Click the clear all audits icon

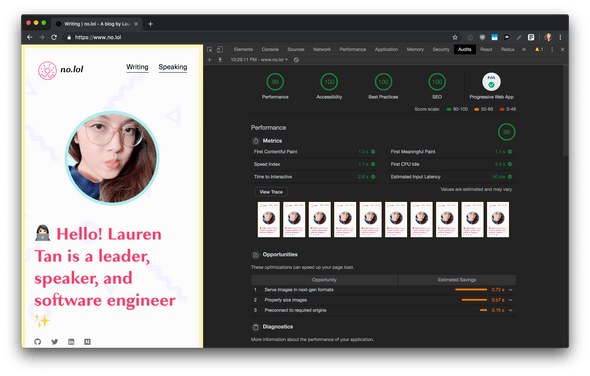point(297,59)
